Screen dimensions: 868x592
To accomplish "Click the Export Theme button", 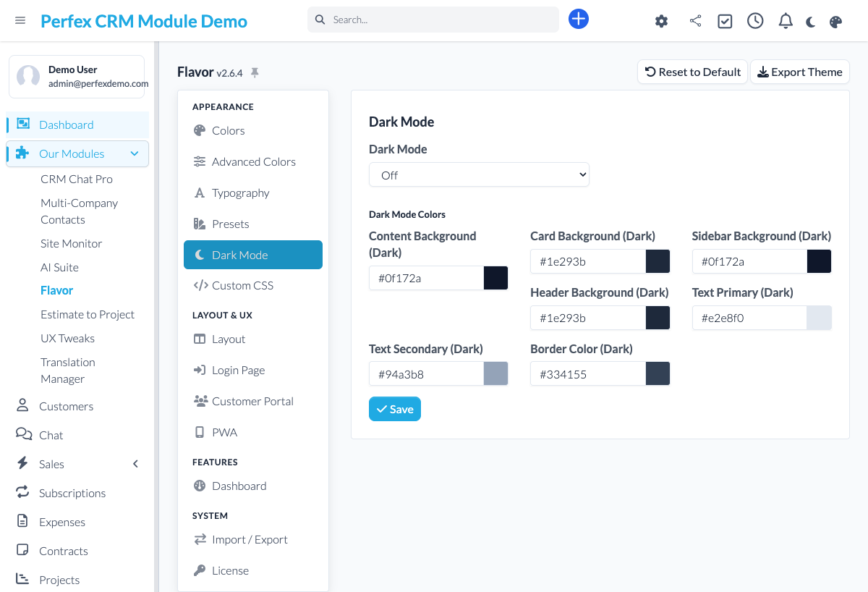I will pos(799,72).
